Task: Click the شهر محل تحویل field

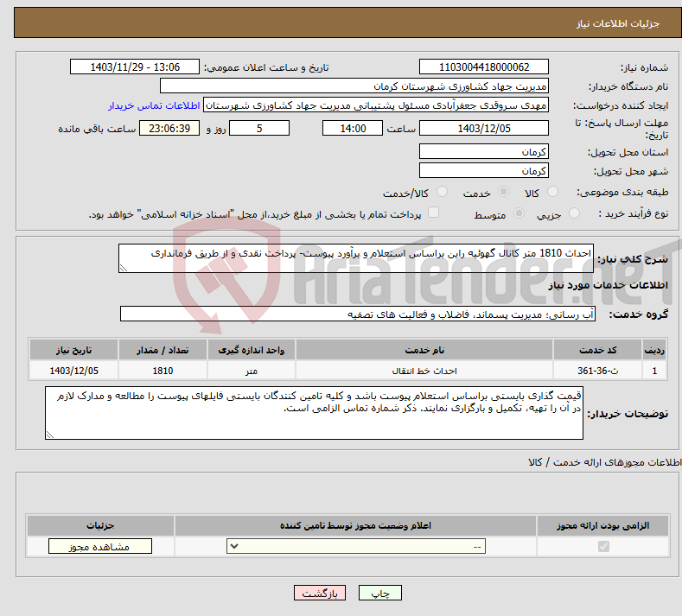Action: click(484, 170)
